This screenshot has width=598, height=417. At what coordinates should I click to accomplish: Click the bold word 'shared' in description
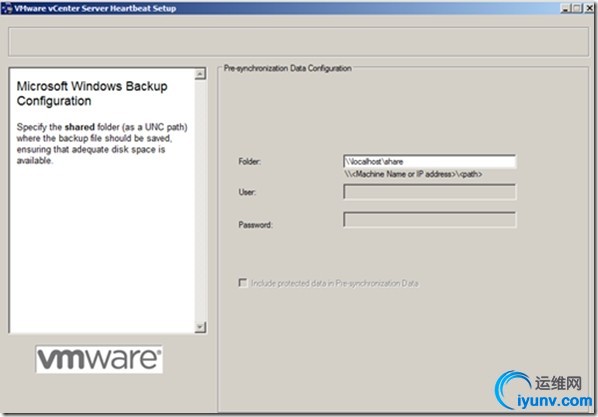[80, 127]
